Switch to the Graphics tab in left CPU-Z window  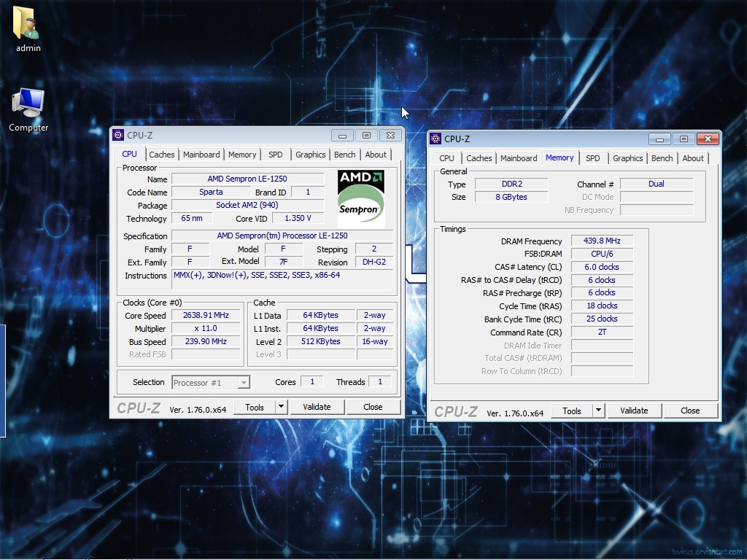[310, 155]
